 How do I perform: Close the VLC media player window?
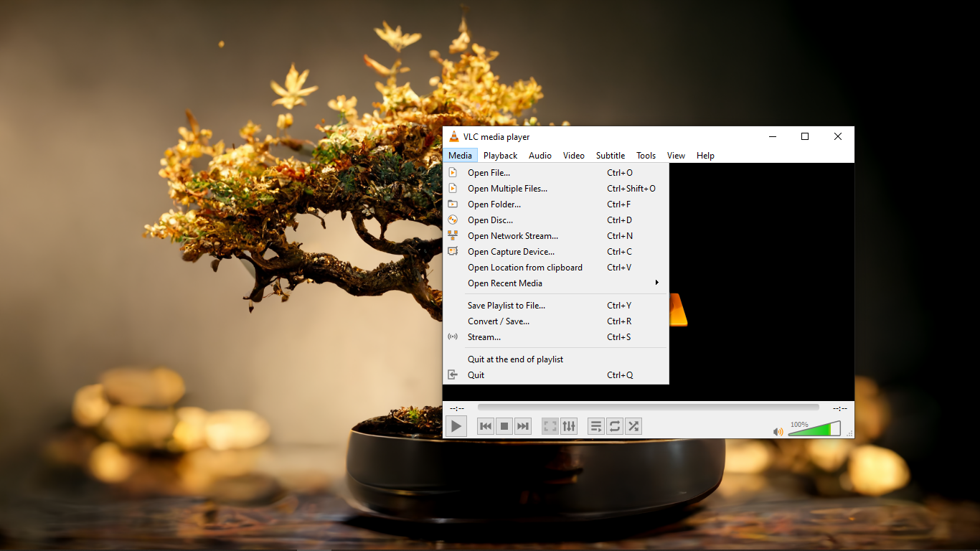pos(837,136)
